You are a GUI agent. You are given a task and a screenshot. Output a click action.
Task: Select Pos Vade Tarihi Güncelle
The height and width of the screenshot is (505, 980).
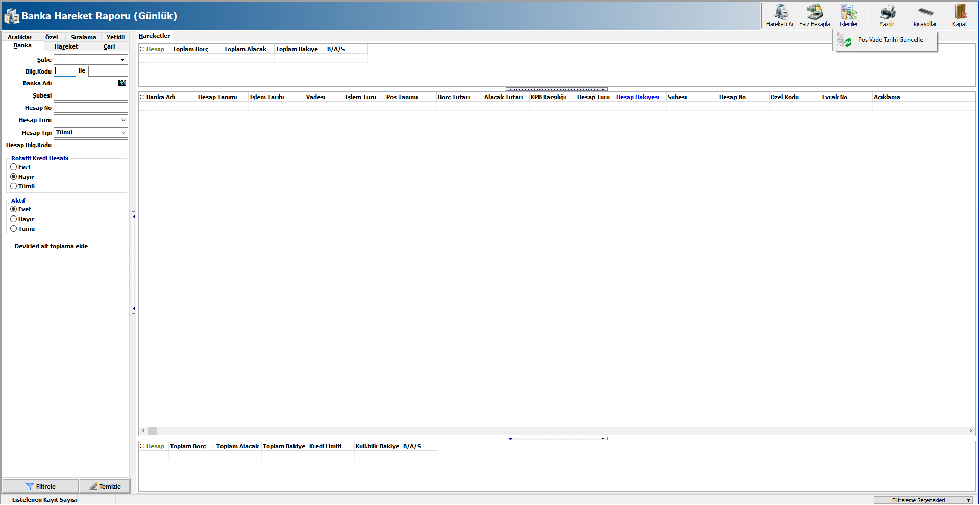pos(890,40)
